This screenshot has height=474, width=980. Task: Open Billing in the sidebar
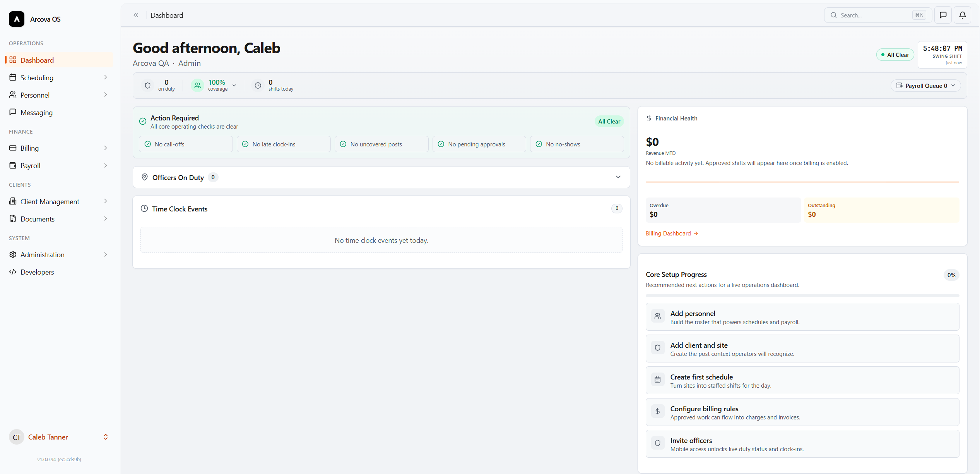[59, 148]
